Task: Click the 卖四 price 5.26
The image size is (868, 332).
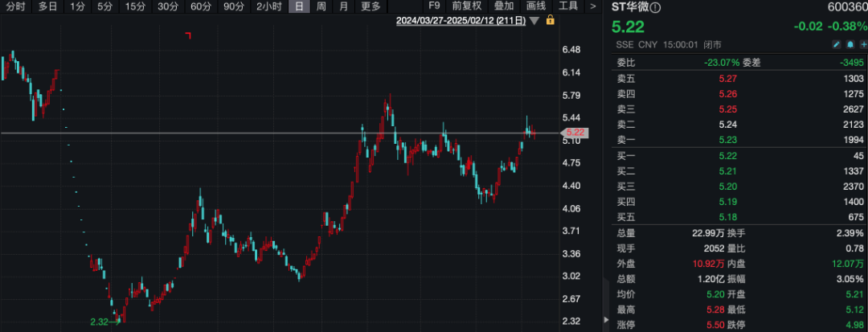Action: (x=728, y=94)
